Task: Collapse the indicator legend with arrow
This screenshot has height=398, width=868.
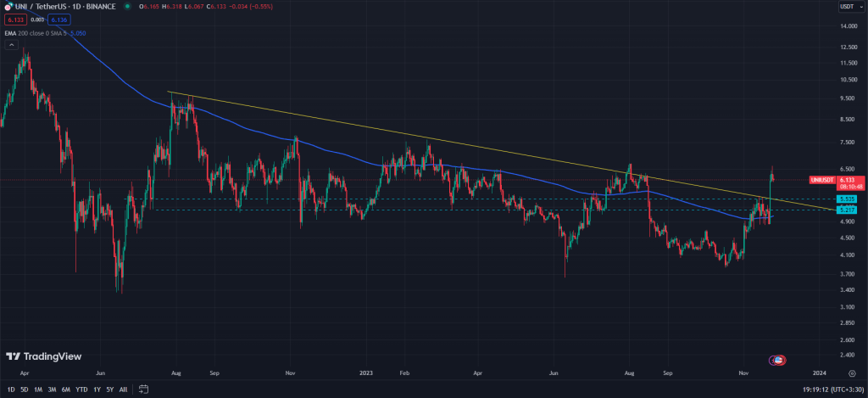Action: [x=11, y=44]
